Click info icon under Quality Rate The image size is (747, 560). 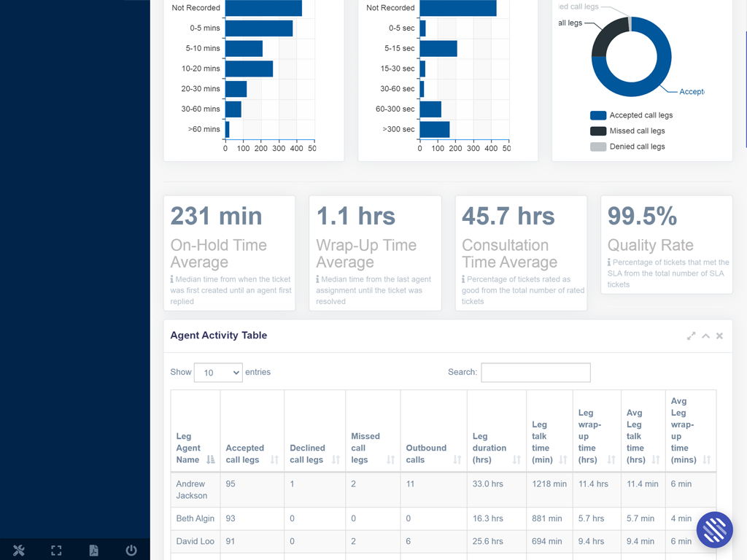coord(609,262)
